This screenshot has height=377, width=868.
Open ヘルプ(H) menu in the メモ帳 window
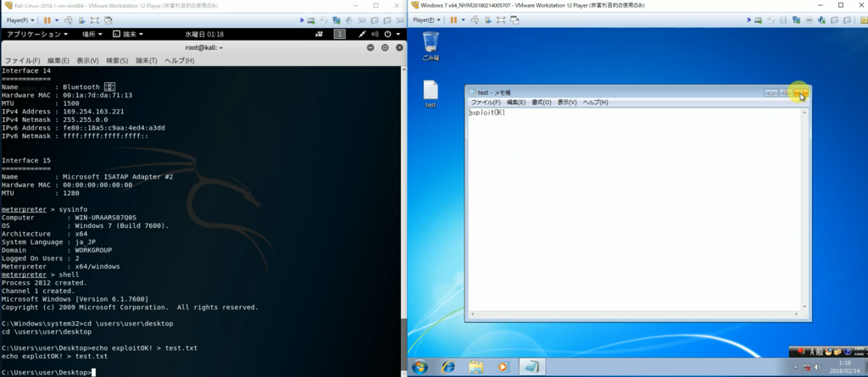595,103
